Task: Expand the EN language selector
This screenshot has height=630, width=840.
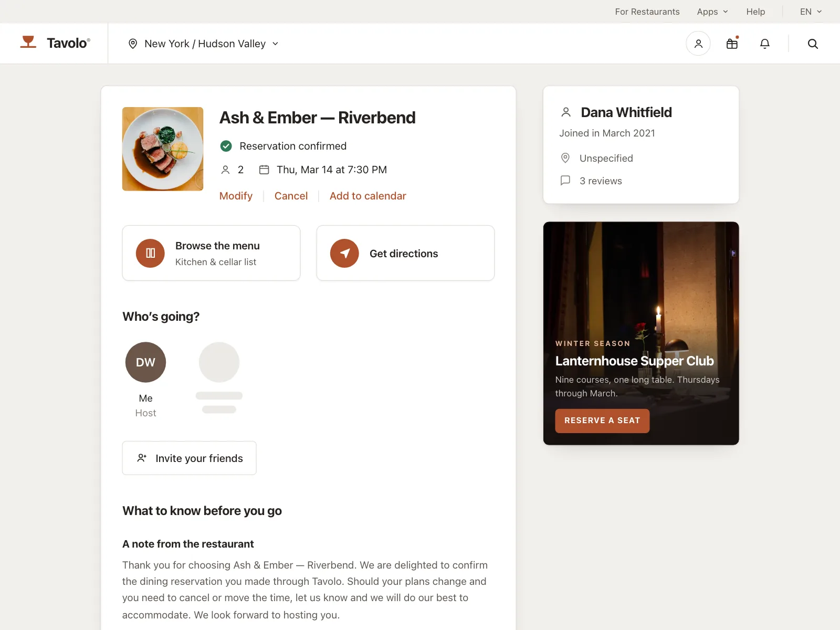Action: 811,12
